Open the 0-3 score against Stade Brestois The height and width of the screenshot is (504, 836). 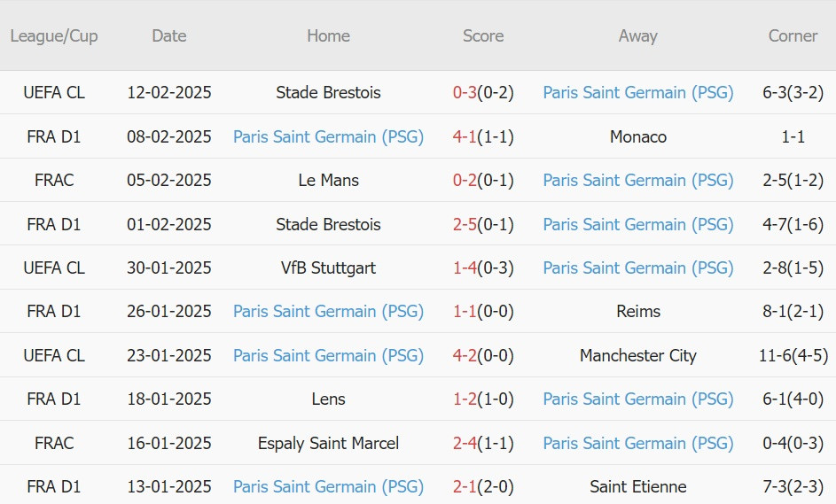click(x=465, y=93)
